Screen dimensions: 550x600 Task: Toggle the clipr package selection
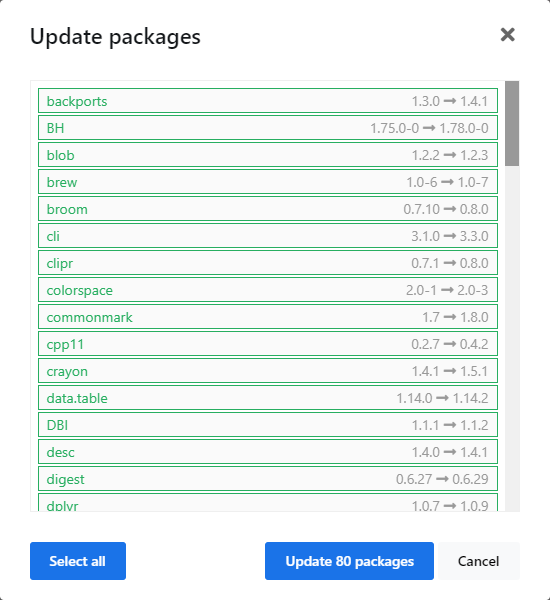[268, 263]
